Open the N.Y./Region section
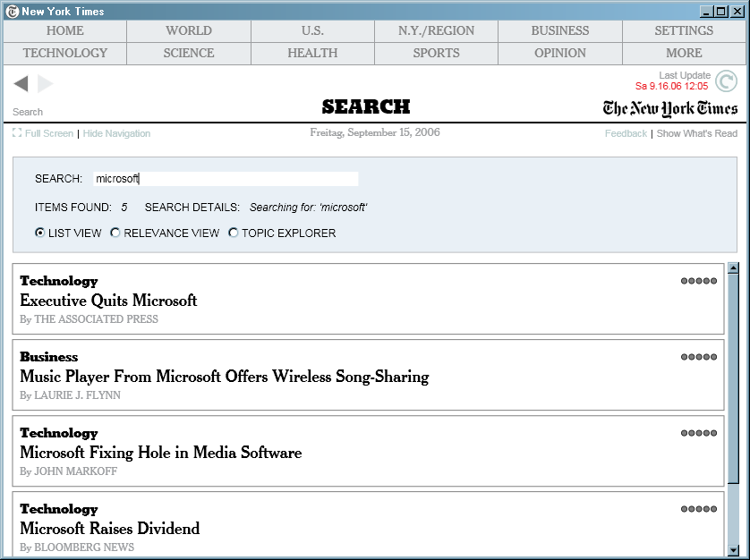Viewport: 750px width, 560px height. click(436, 30)
